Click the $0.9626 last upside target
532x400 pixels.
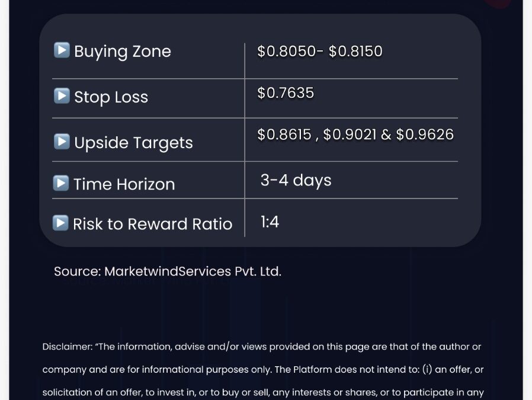tap(425, 135)
